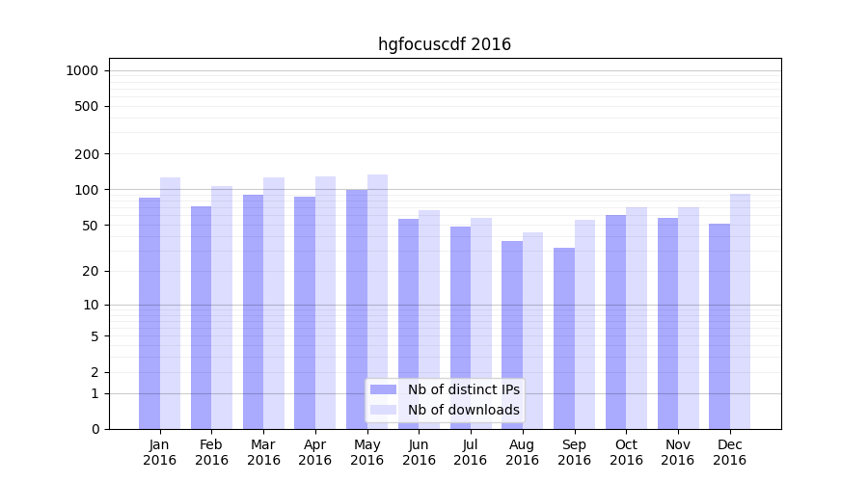868x482 pixels.
Task: Click the 'Nb of distinct IPs' legend swatch
Action: coord(383,389)
